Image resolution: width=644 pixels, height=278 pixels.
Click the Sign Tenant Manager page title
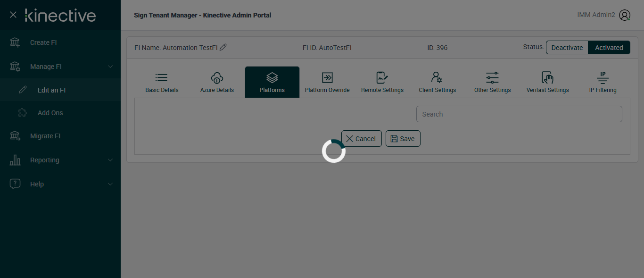203,15
